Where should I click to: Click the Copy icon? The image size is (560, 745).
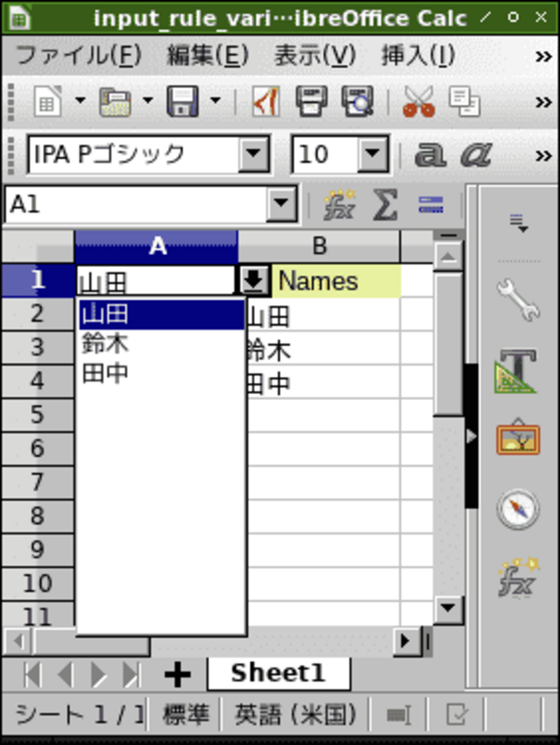(464, 101)
